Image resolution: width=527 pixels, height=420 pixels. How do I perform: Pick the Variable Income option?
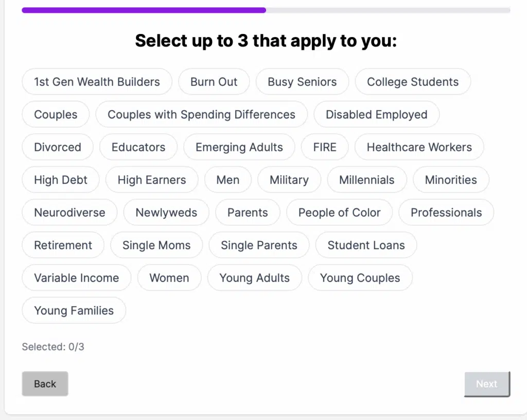click(76, 278)
